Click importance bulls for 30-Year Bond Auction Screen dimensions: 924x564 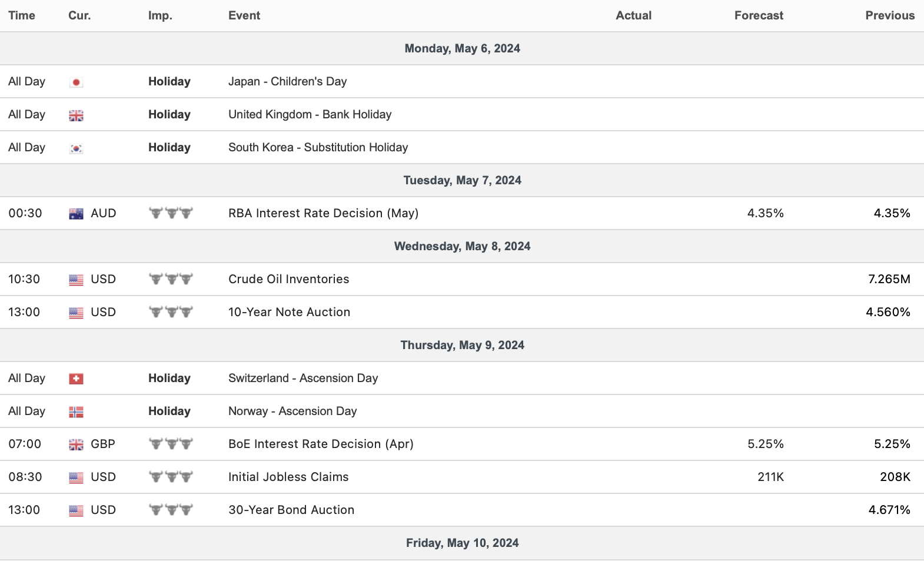coord(171,510)
